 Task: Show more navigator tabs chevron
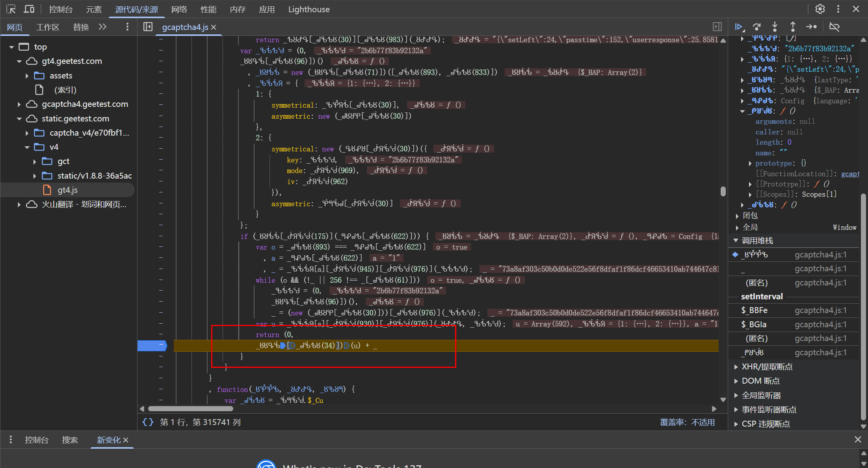click(x=102, y=27)
